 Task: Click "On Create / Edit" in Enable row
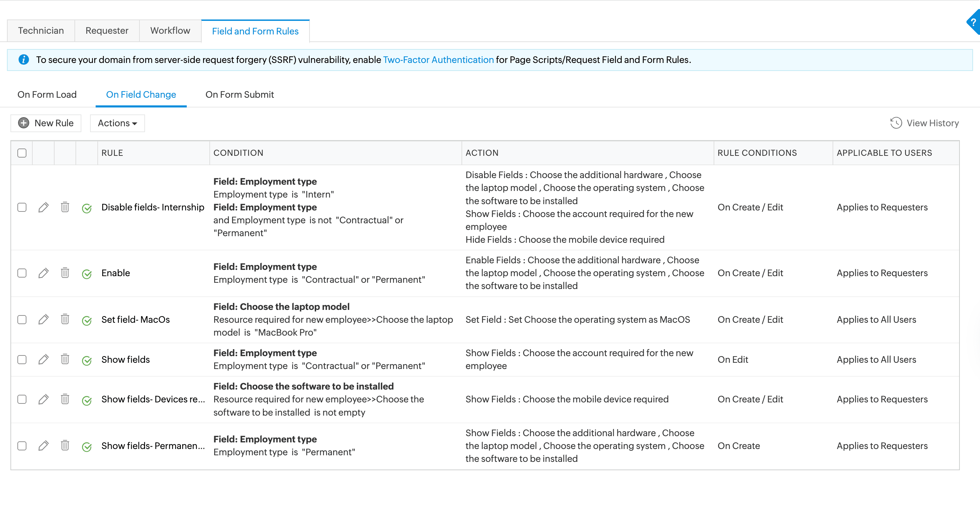750,273
